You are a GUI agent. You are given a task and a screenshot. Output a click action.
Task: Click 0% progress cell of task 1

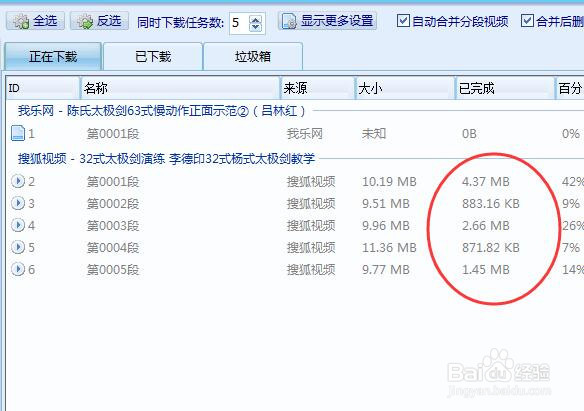click(571, 134)
